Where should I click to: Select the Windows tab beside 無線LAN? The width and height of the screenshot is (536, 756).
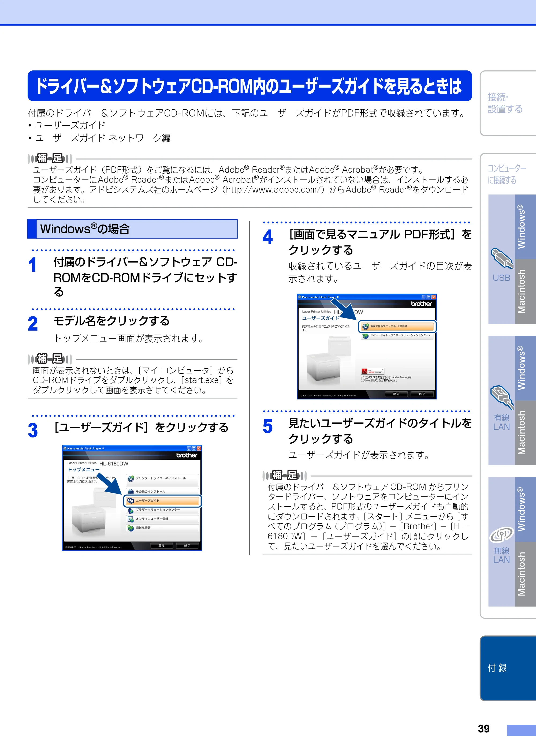pos(526,509)
